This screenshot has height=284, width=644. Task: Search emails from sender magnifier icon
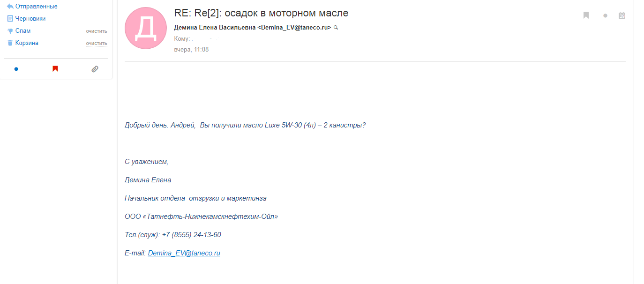click(336, 28)
